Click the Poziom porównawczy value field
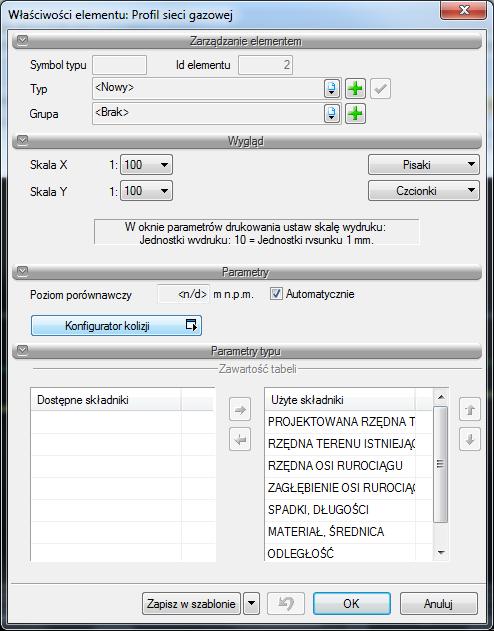494x631 pixels. (183, 294)
